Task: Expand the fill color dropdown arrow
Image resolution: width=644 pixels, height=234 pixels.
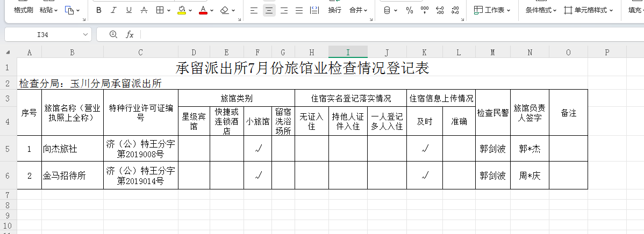Action: (191, 10)
